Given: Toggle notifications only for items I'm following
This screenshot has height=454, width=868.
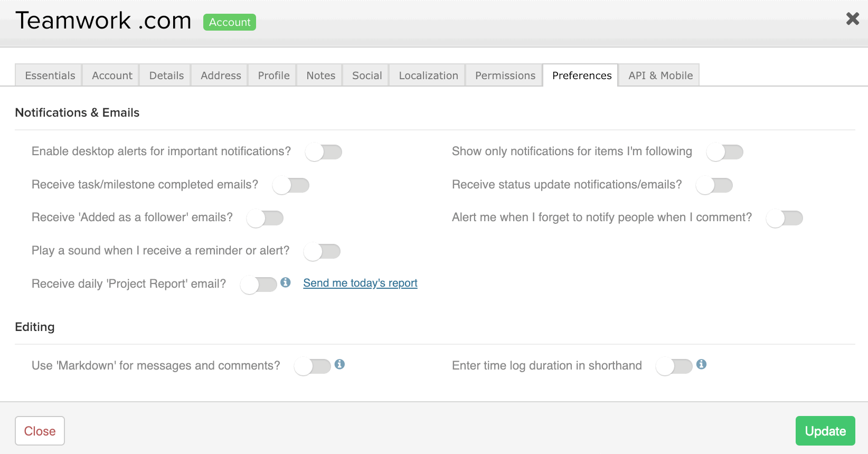Looking at the screenshot, I should coord(725,152).
